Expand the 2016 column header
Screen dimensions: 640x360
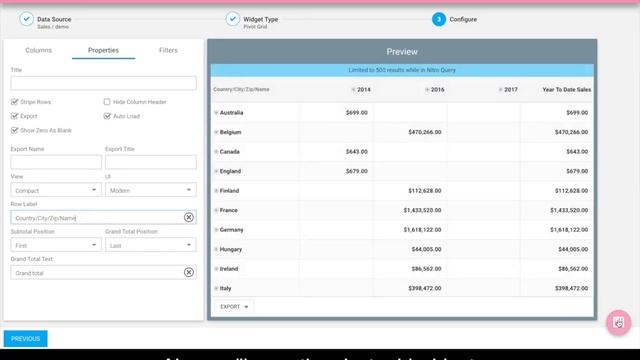(427, 89)
